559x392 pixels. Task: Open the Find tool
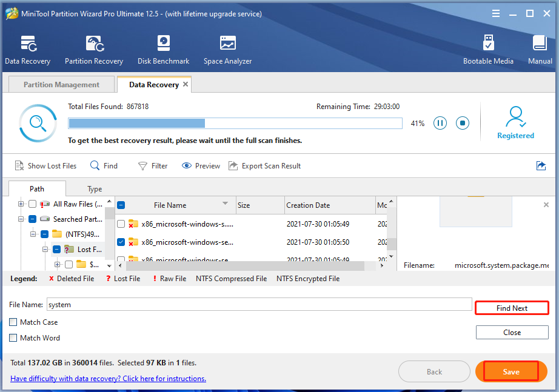click(104, 166)
